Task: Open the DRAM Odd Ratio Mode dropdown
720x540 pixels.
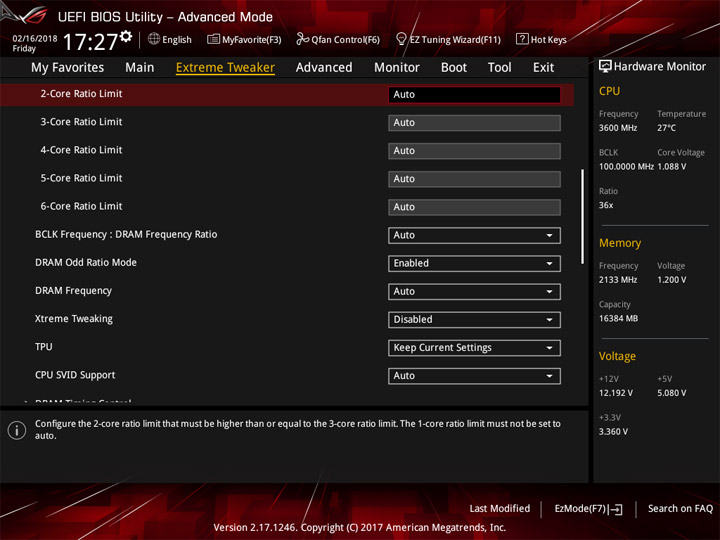Action: tap(474, 264)
